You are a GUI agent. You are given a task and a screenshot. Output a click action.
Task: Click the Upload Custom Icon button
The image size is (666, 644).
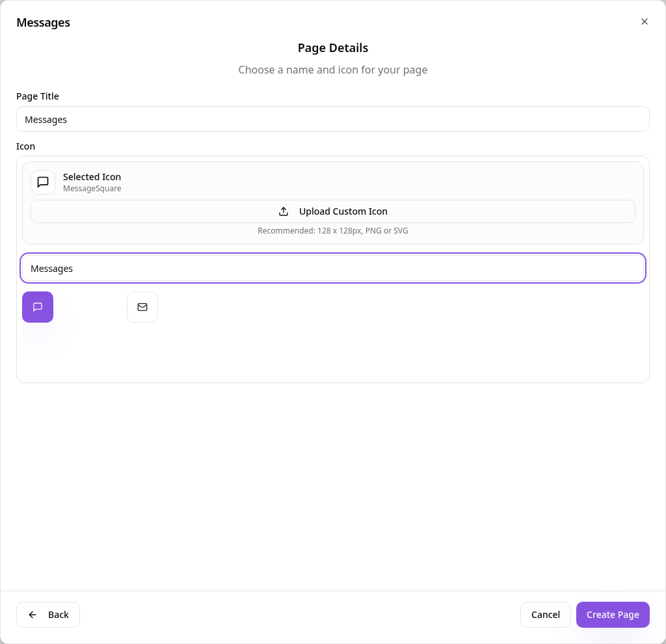(x=332, y=211)
